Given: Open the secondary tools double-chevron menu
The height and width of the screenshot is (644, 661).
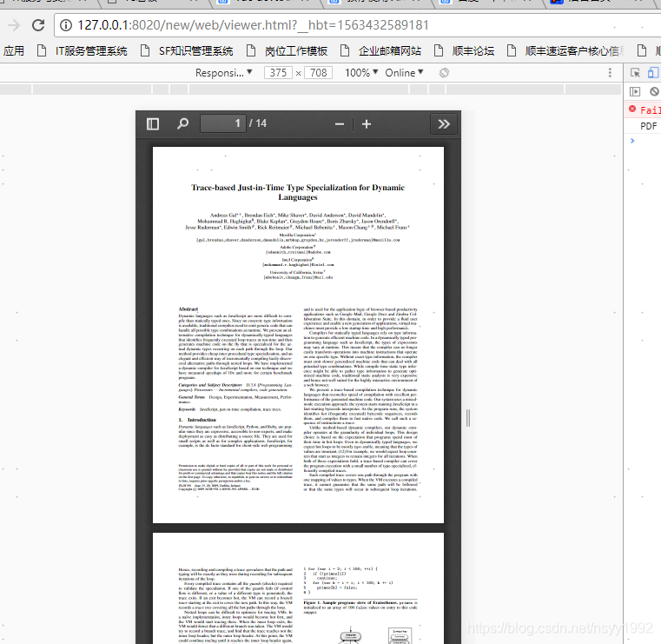Looking at the screenshot, I should 444,124.
